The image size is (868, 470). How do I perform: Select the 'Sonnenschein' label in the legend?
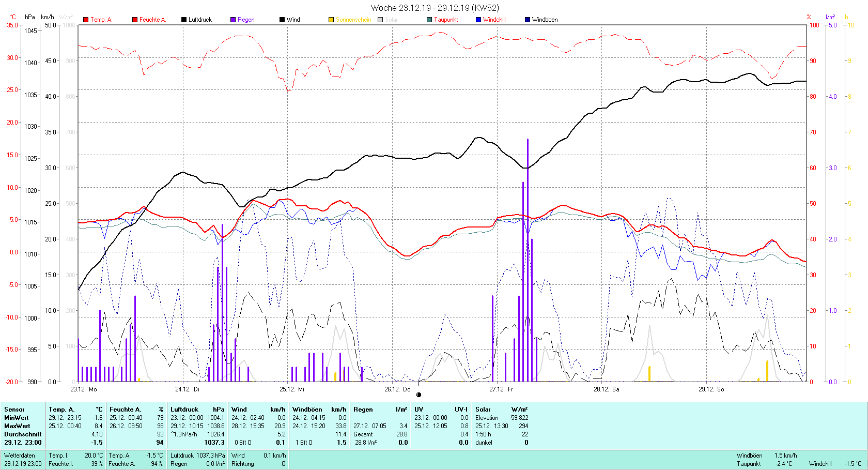(x=353, y=20)
